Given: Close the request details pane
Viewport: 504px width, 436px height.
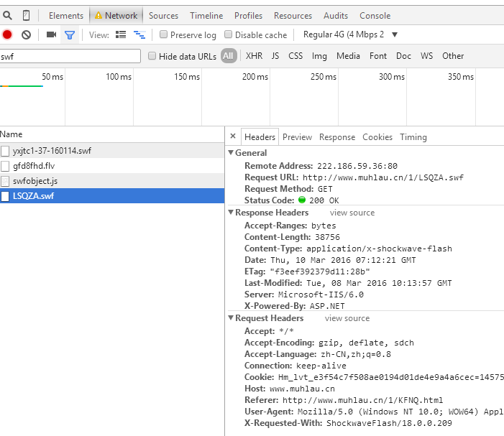Looking at the screenshot, I should [232, 136].
